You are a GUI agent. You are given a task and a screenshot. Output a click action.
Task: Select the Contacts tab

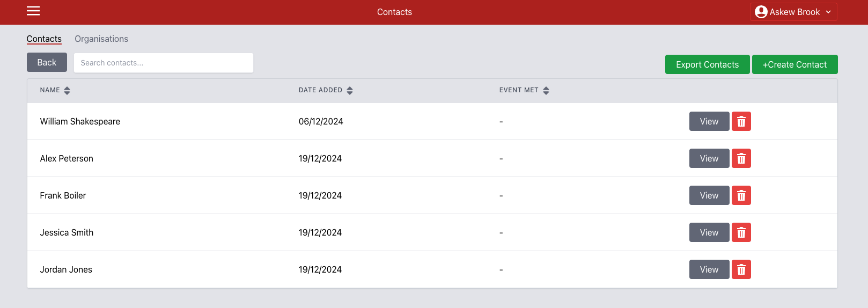click(44, 39)
